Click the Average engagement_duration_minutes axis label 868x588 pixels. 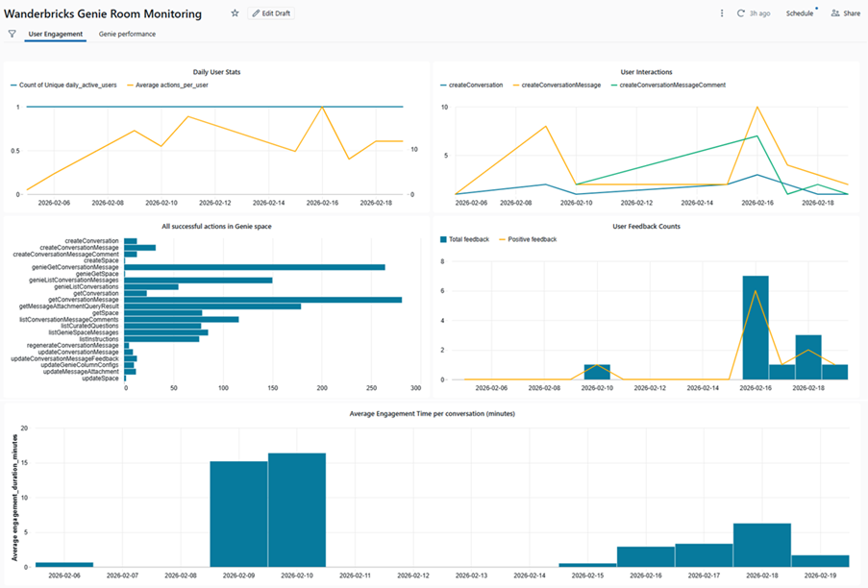click(x=15, y=498)
